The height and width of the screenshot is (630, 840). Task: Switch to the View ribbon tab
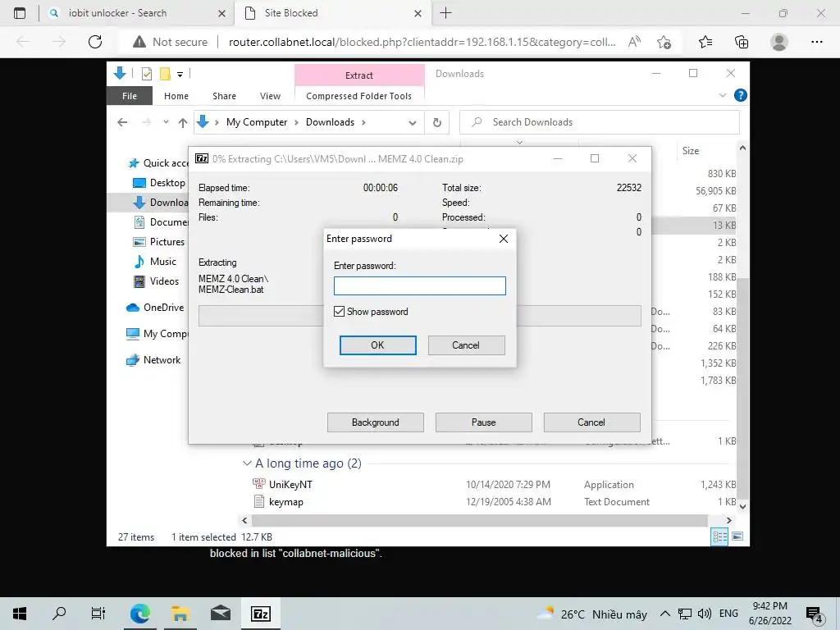270,96
